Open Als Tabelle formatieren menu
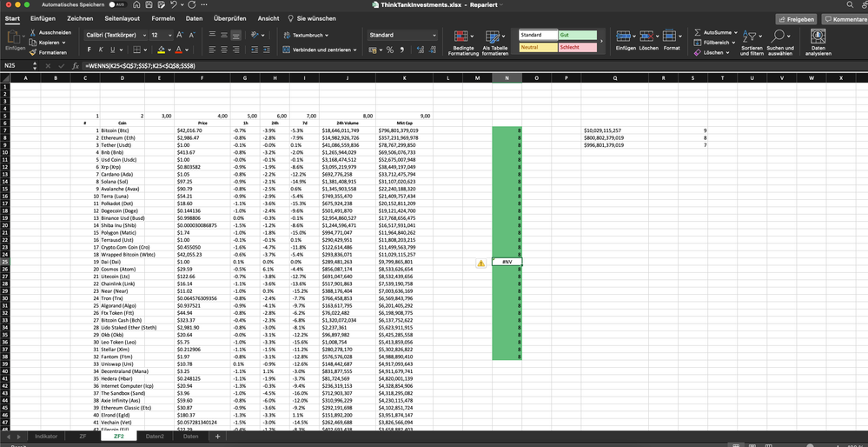 pos(495,43)
